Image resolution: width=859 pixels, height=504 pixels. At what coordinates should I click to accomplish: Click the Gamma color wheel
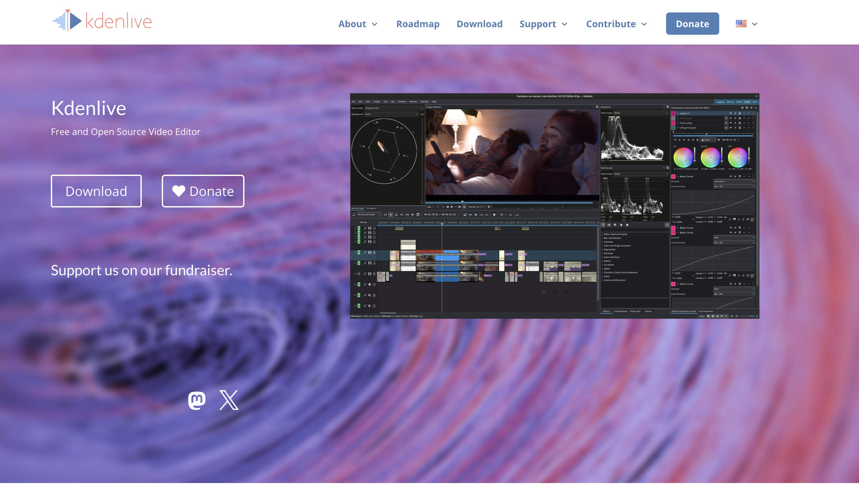tap(711, 158)
